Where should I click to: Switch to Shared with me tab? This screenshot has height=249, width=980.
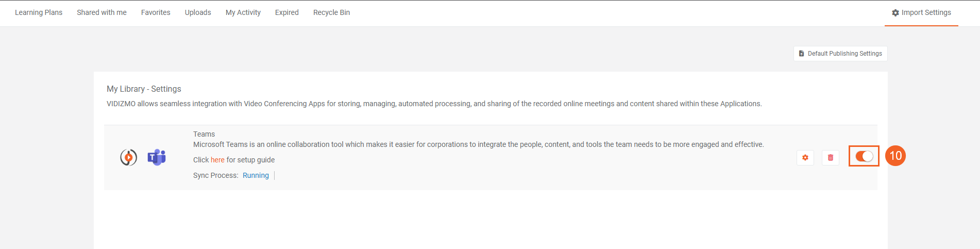[102, 12]
